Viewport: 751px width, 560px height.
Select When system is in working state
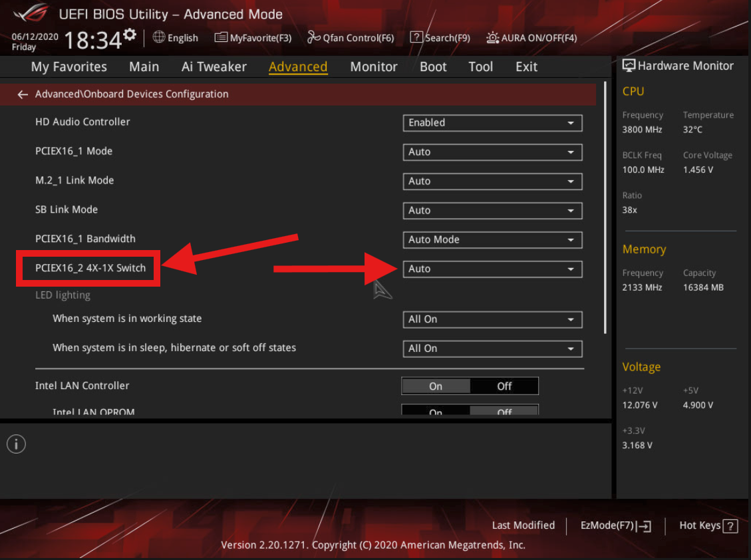[x=127, y=319]
